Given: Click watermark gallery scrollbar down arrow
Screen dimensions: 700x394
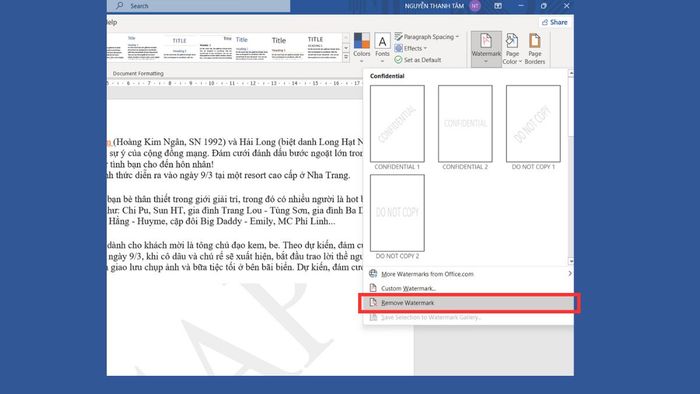Looking at the screenshot, I should point(571,261).
